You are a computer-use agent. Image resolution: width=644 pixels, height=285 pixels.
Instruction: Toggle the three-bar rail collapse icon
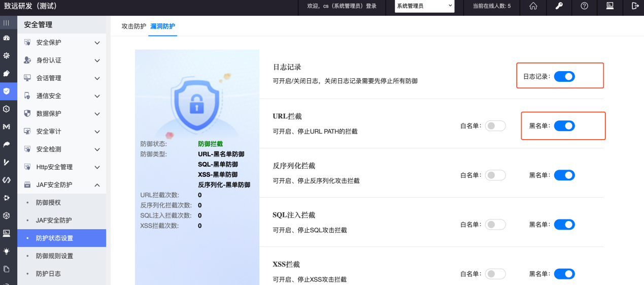click(x=6, y=23)
